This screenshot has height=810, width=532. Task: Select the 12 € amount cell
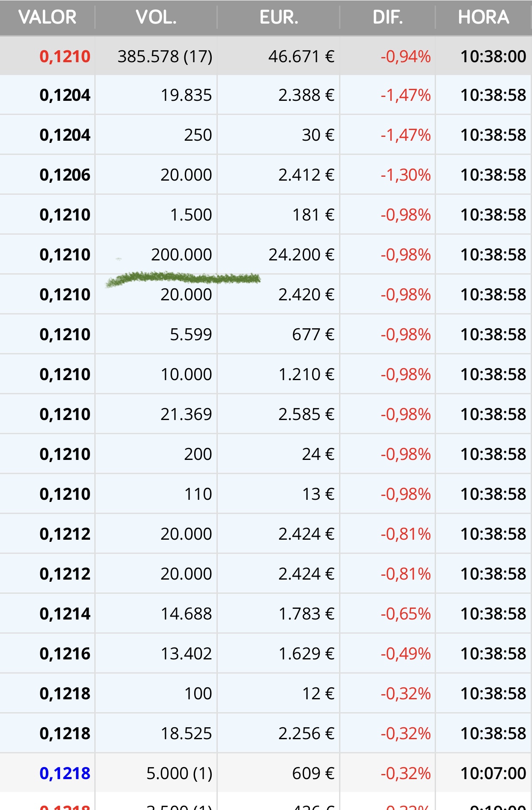point(318,693)
